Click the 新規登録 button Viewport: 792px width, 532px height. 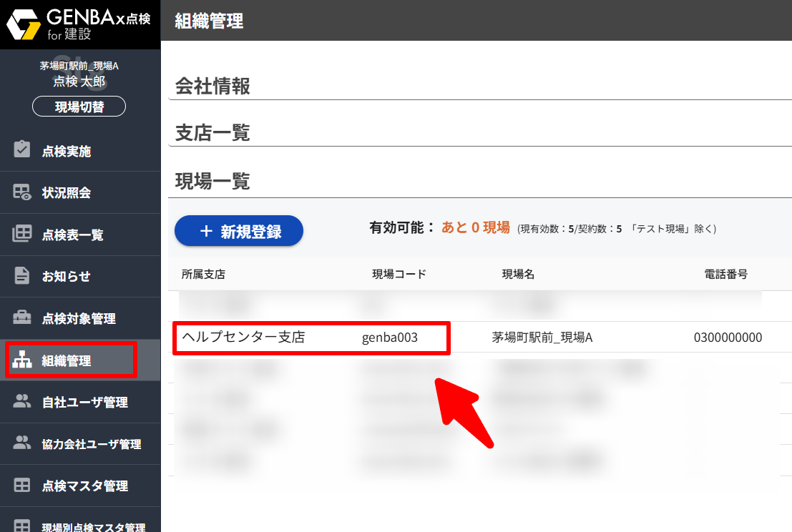click(x=239, y=231)
